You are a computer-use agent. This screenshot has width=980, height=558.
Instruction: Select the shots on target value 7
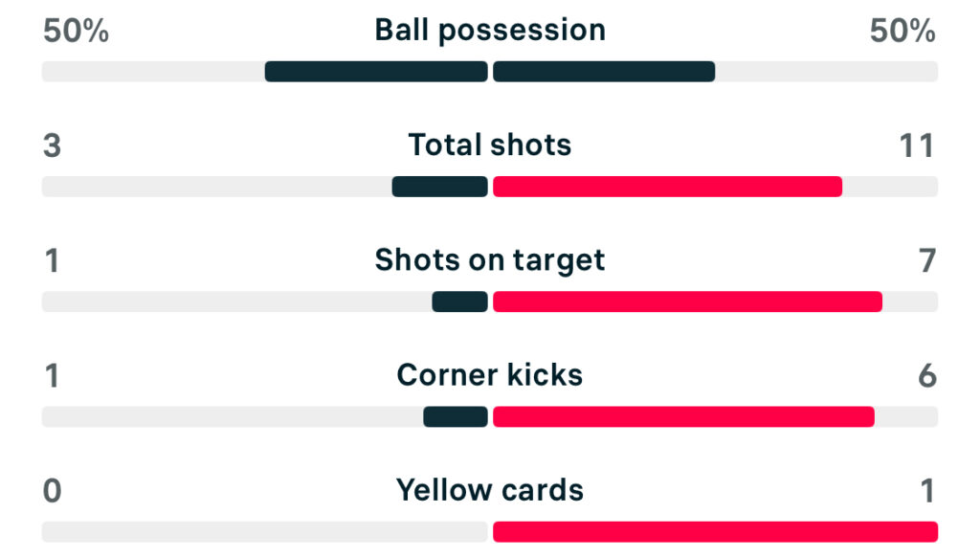[926, 260]
